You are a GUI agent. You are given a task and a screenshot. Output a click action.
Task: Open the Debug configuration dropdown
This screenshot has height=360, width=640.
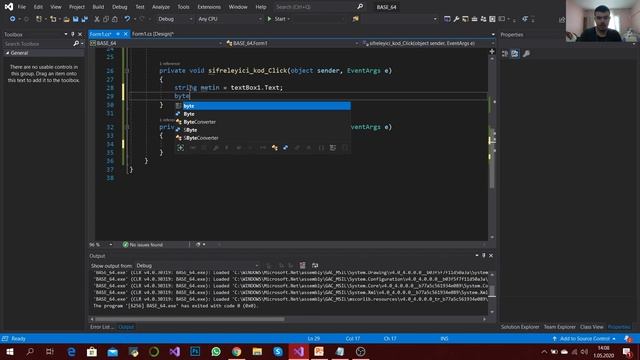tap(175, 19)
